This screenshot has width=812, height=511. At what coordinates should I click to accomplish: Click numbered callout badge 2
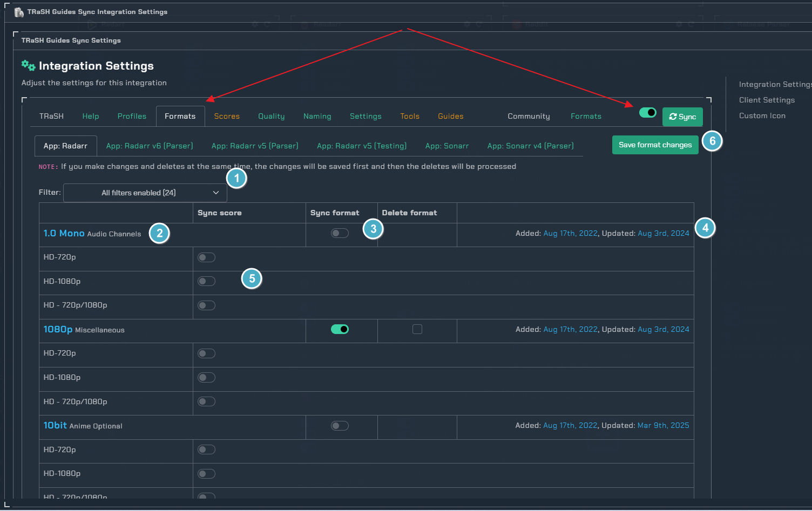coord(159,233)
